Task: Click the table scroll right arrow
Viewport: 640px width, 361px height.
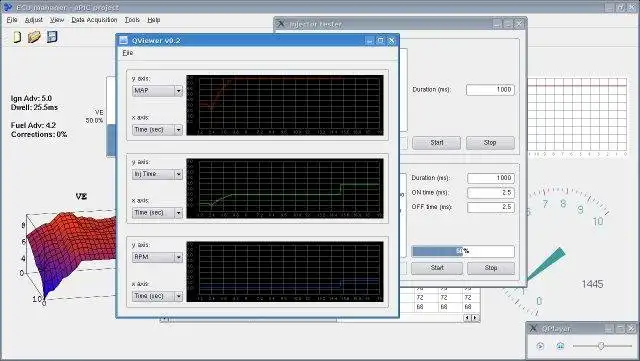Action: [x=476, y=317]
